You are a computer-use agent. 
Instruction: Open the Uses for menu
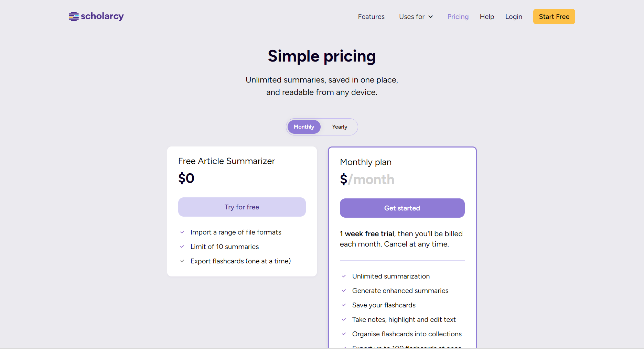coord(416,17)
